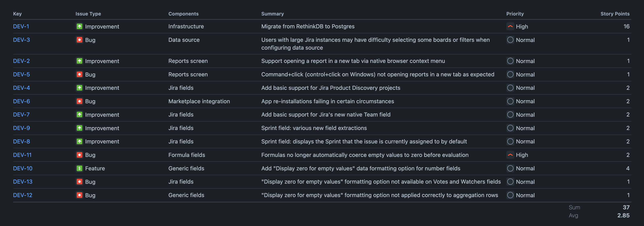Select the Normal priority circle for DEV-12
The width and height of the screenshot is (644, 226).
click(510, 195)
